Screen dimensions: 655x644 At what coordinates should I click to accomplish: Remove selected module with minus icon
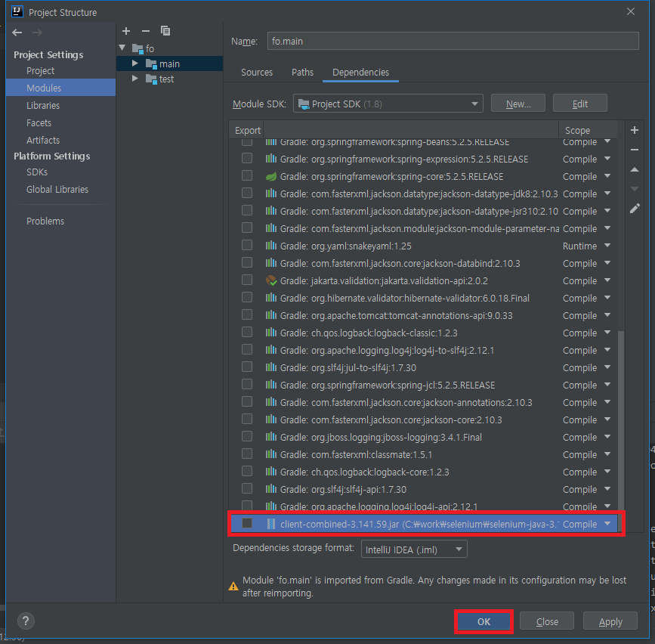[x=145, y=31]
